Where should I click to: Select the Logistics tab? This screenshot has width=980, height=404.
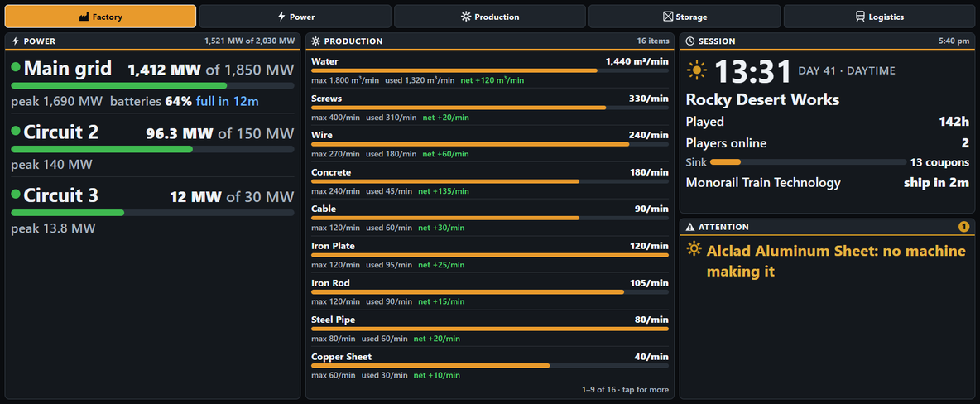tap(879, 17)
